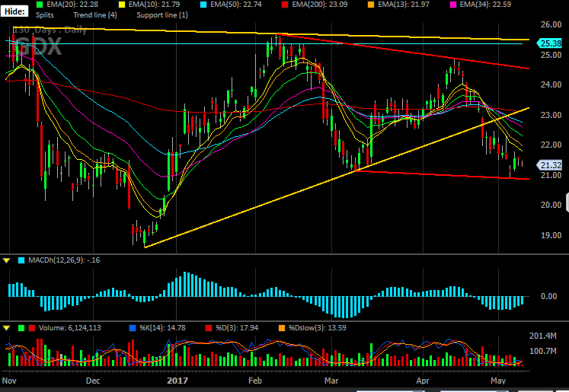569x392 pixels.
Task: Toggle the EMA(200): 23.09 legend label
Action: point(320,5)
